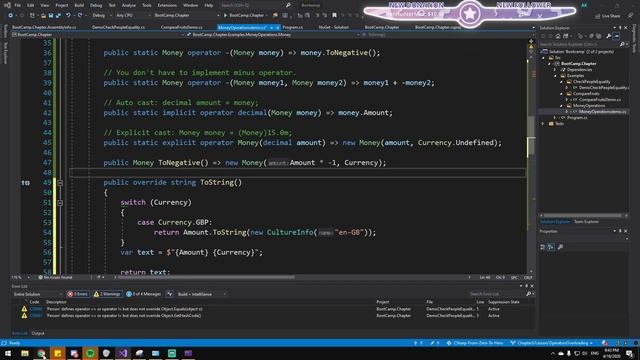Viewport: 640px width, 360px height.
Task: Open the notification center icon in system tray
Action: click(629, 353)
